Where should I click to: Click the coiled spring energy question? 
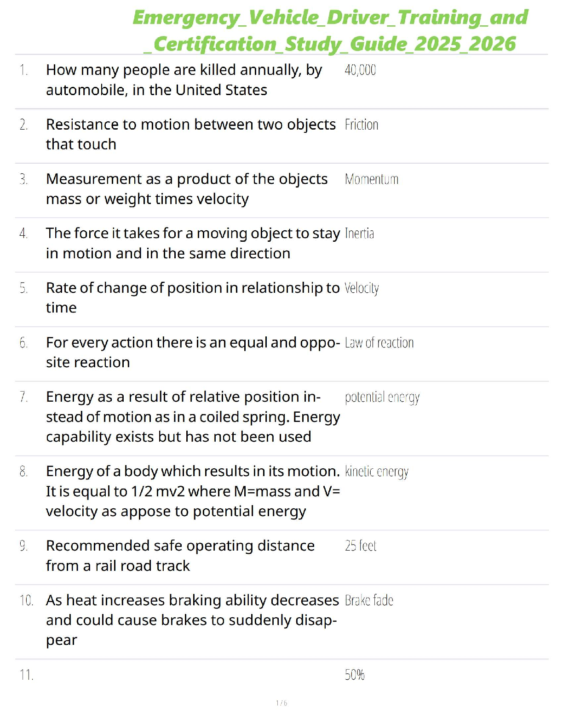pos(192,417)
